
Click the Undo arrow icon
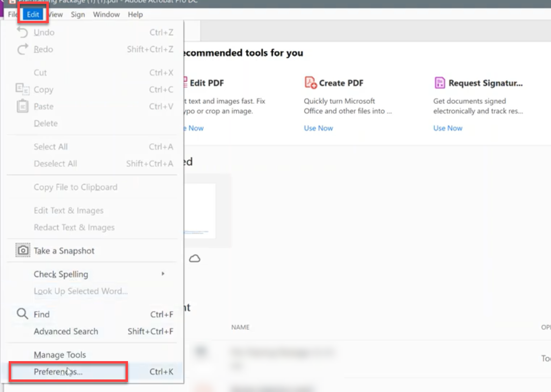coord(23,32)
